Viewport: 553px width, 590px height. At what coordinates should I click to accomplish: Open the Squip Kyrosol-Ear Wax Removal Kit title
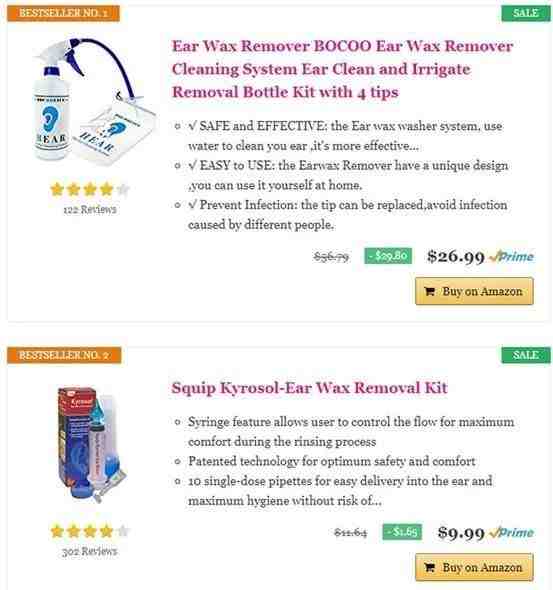309,388
